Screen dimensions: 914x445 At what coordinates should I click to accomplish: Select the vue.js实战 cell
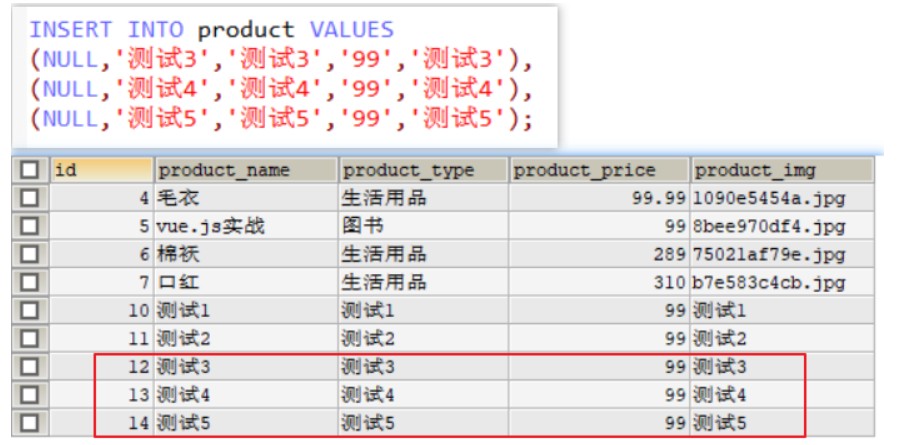click(246, 226)
